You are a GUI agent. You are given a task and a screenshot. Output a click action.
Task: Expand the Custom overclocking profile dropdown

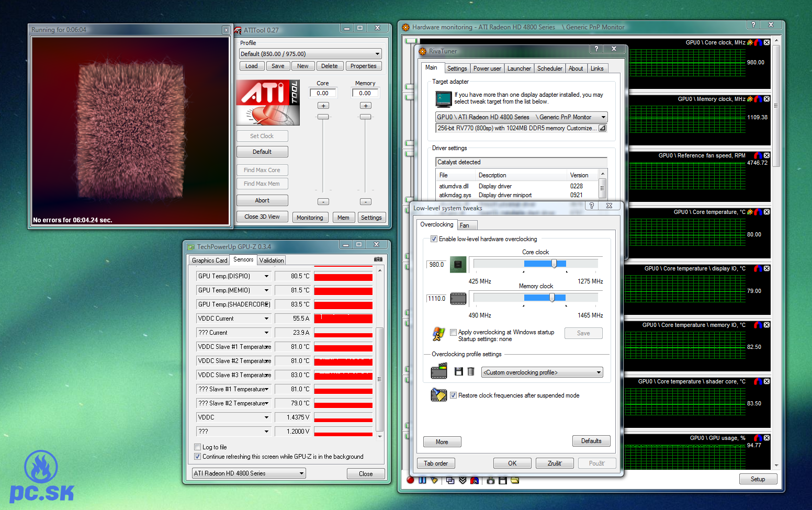(542, 372)
